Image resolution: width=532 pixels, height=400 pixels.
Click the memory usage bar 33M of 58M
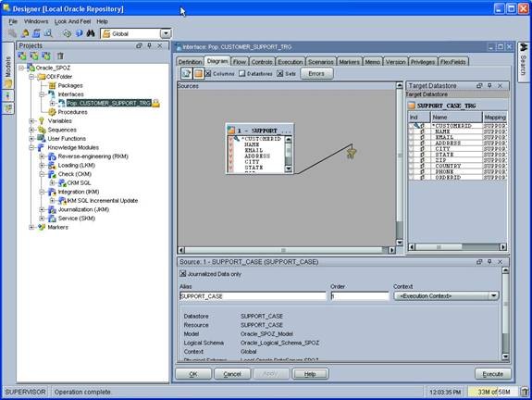click(x=493, y=392)
